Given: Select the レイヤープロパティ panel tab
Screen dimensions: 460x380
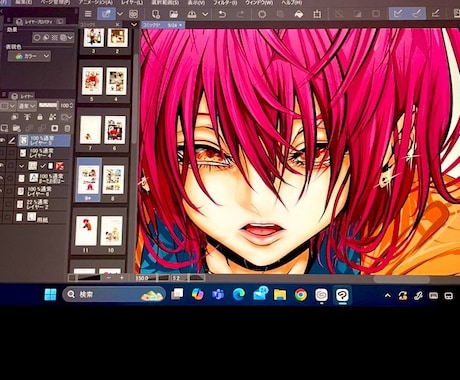Looking at the screenshot, I should [x=39, y=22].
